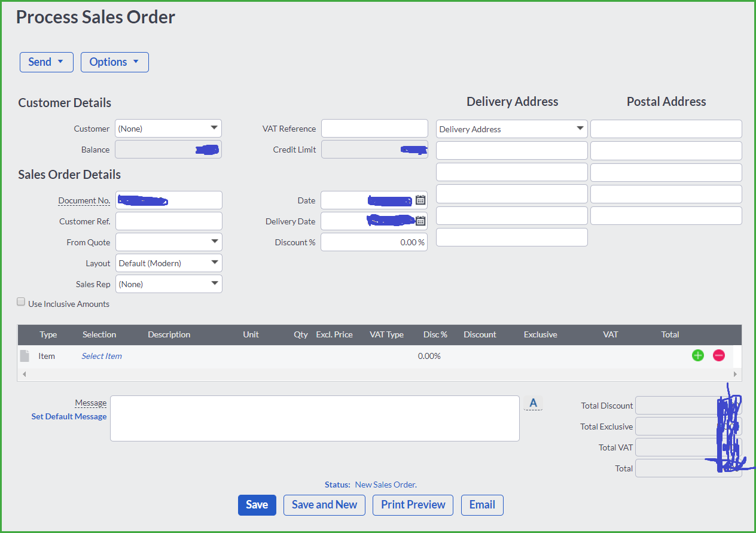
Task: Save the sales order
Action: click(x=257, y=505)
